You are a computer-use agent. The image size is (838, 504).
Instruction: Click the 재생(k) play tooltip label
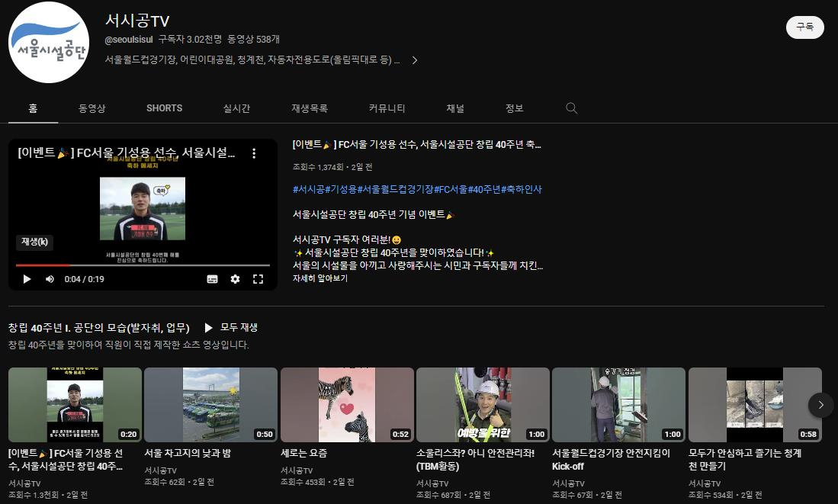(x=34, y=242)
